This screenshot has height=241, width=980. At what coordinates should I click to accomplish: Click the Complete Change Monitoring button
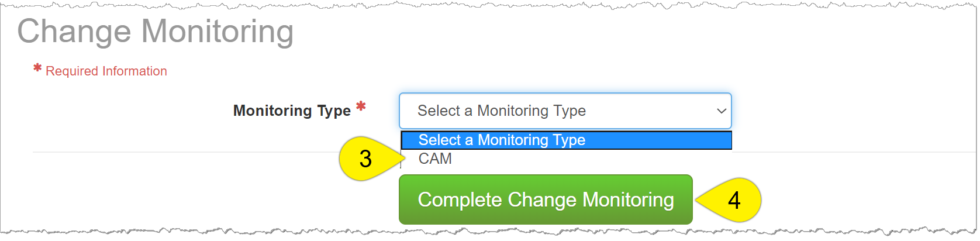coord(546,199)
